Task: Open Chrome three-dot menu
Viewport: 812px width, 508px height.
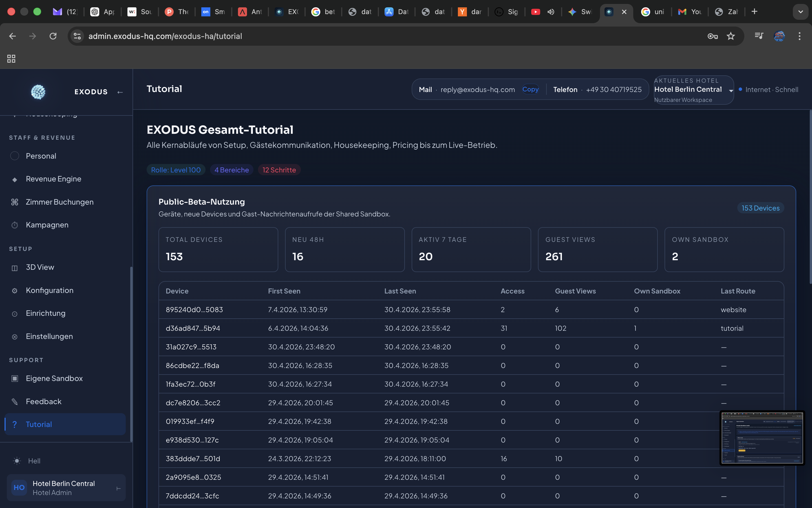Action: [800, 36]
